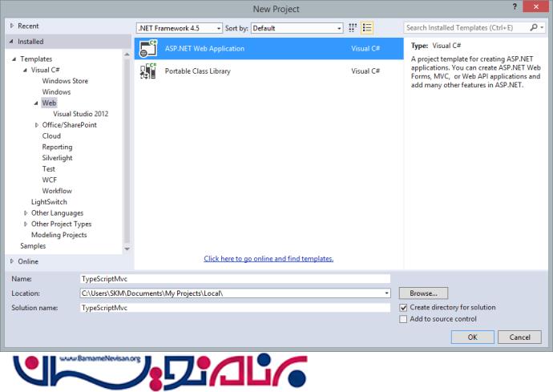Select the Windows template category
Image resolution: width=553 pixels, height=392 pixels.
(56, 91)
